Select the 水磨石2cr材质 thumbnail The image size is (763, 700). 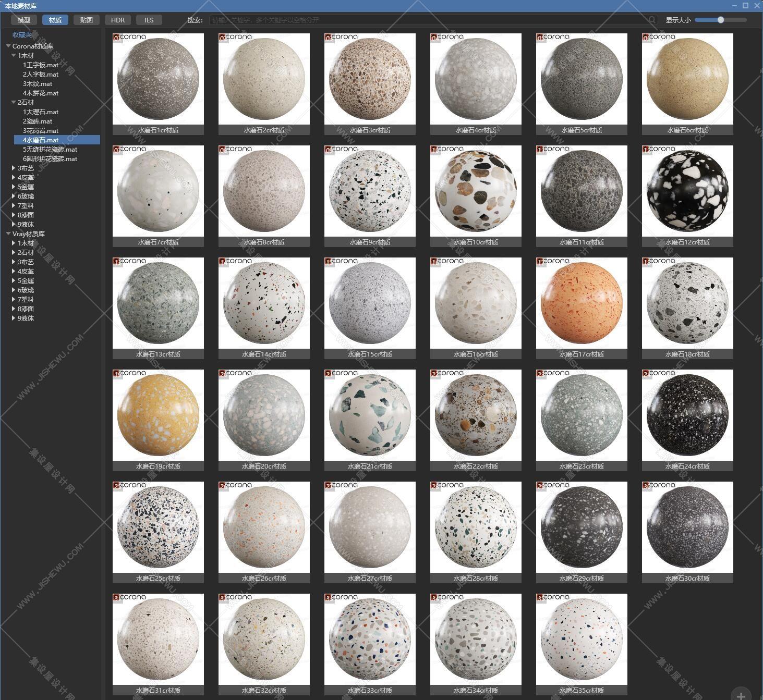point(264,79)
